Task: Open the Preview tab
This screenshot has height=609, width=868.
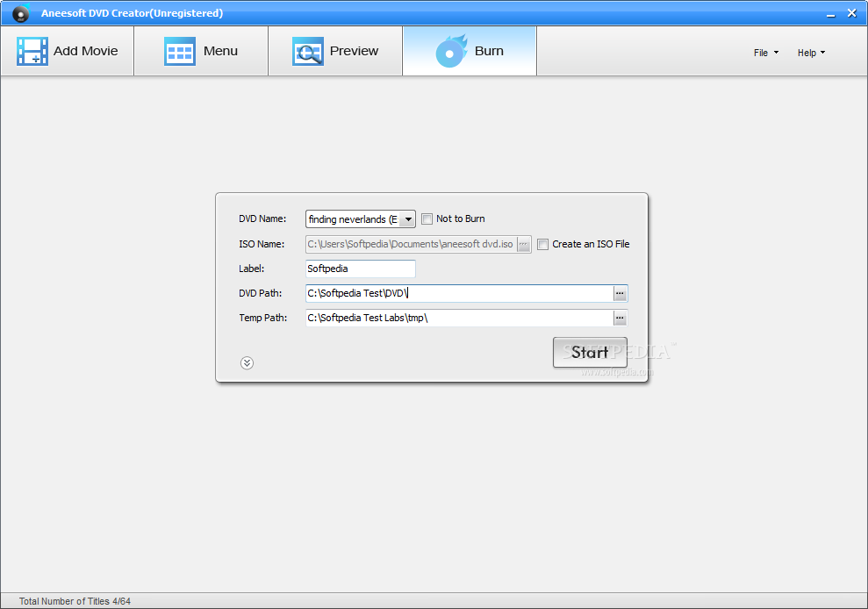Action: (335, 51)
